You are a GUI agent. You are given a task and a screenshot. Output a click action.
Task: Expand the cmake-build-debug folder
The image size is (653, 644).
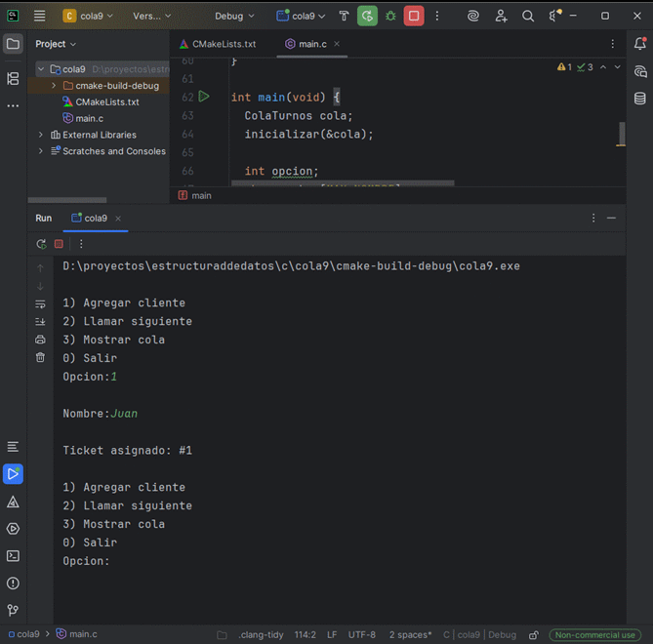tap(54, 86)
